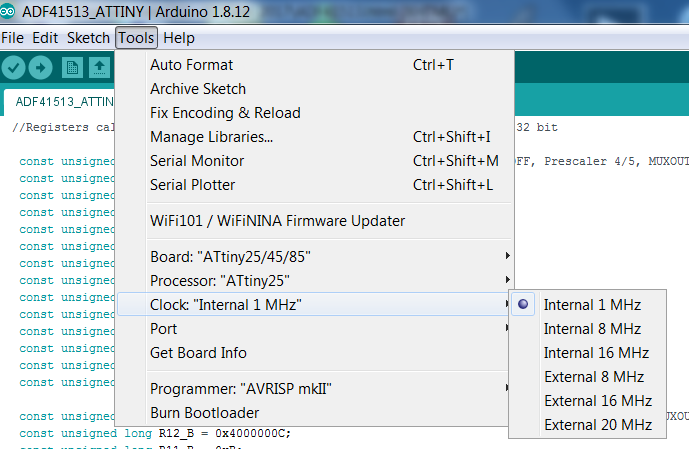The width and height of the screenshot is (689, 449).
Task: Click the Arduino logo in the title bar
Action: (x=7, y=11)
